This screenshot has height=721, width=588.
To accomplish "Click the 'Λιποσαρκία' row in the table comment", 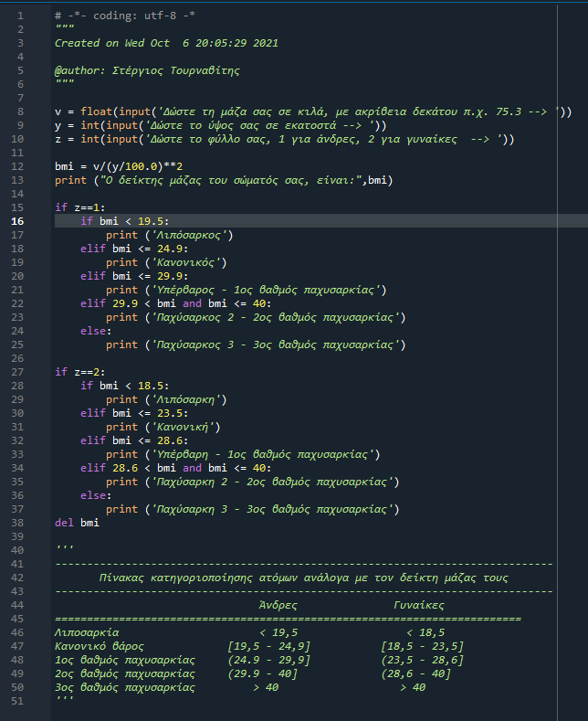I will [x=87, y=632].
